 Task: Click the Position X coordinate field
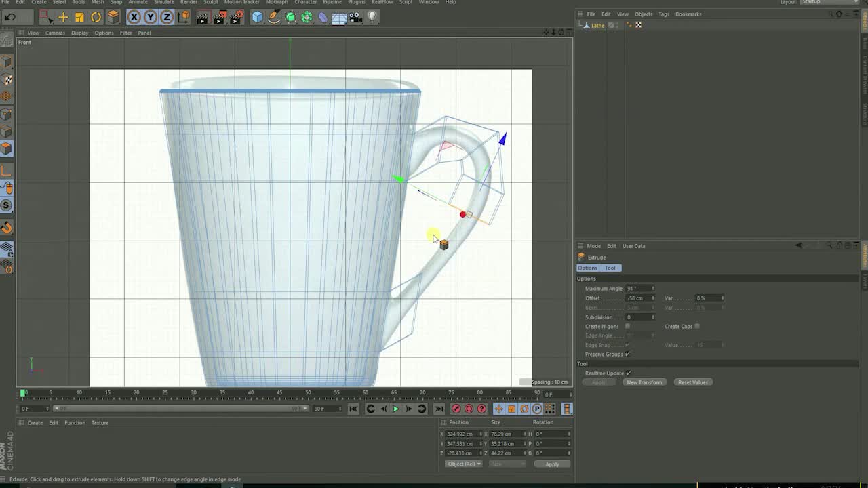coord(463,434)
